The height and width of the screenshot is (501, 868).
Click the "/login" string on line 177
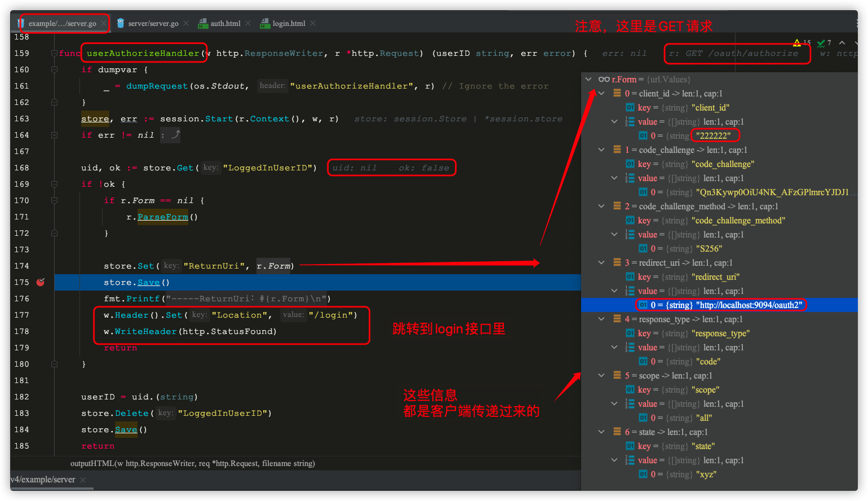point(330,315)
